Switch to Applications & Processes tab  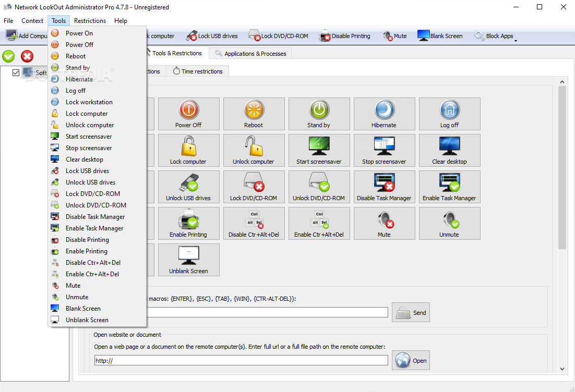[251, 54]
